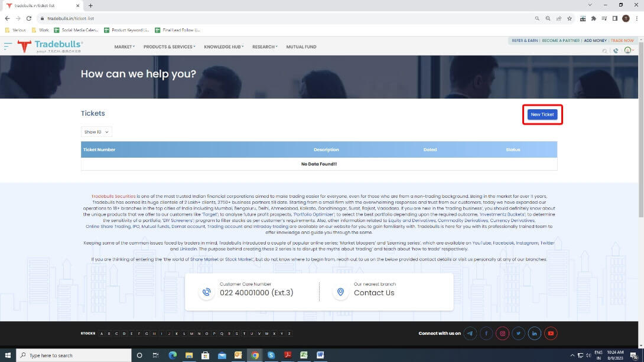Expand the Show 10 entries dropdown
644x362 pixels.
(96, 132)
